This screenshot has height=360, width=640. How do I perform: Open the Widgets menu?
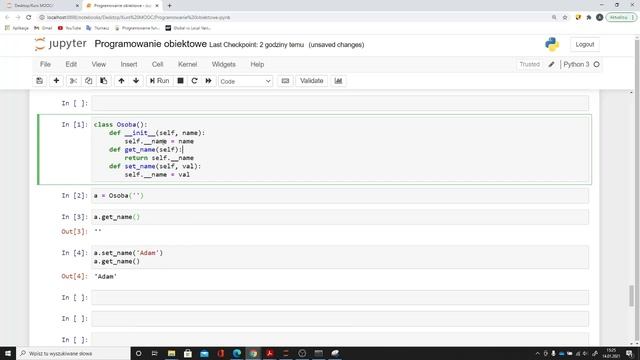223,64
